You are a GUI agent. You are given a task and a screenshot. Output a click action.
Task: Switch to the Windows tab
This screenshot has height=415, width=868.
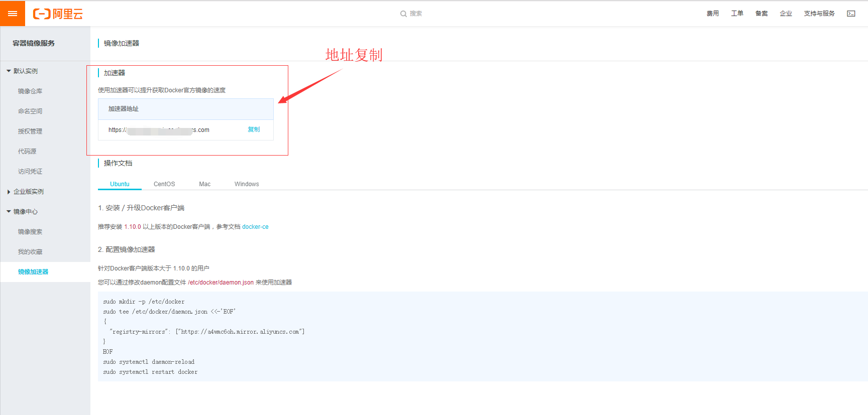247,184
